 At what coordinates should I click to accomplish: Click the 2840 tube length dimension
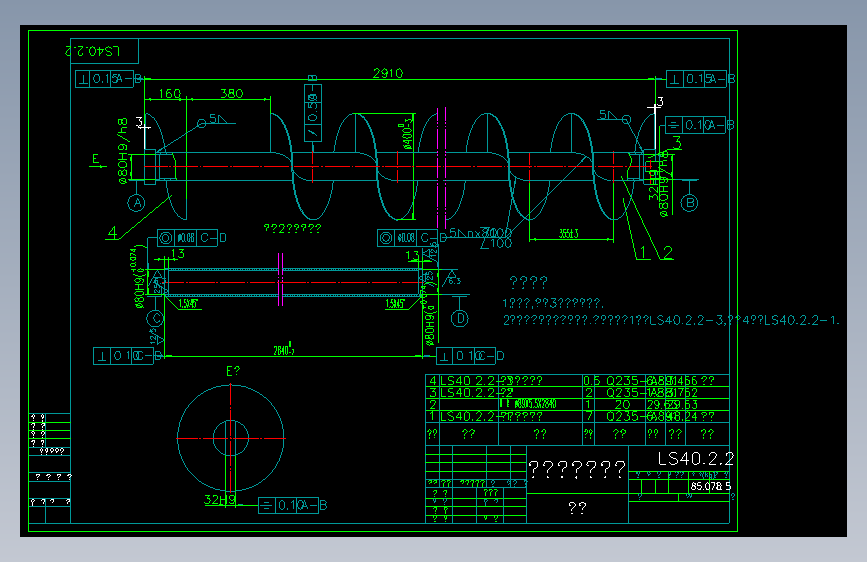[x=284, y=350]
